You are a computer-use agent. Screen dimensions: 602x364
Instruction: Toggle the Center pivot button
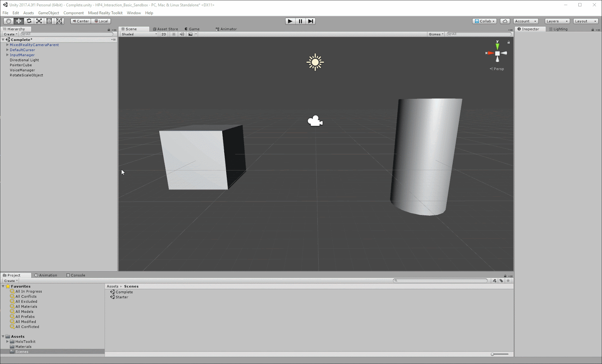(x=81, y=21)
